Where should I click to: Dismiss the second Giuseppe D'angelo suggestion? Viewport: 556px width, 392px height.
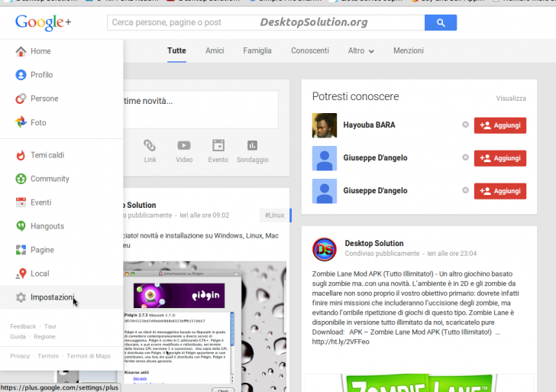466,190
